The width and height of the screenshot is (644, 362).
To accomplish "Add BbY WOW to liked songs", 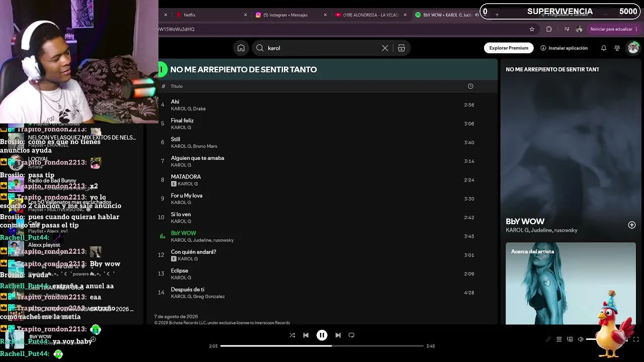I will coord(632,225).
